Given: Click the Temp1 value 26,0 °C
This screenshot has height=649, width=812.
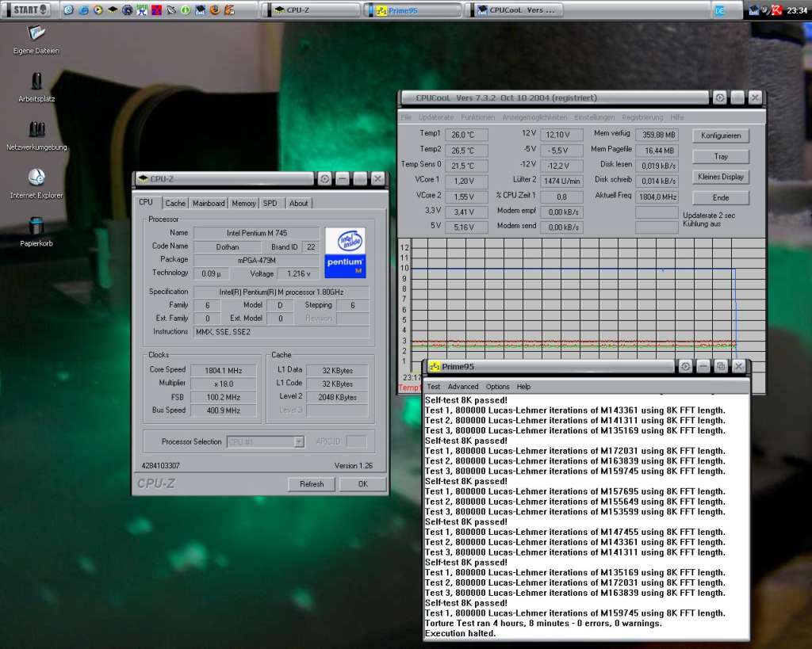Looking at the screenshot, I should (466, 135).
